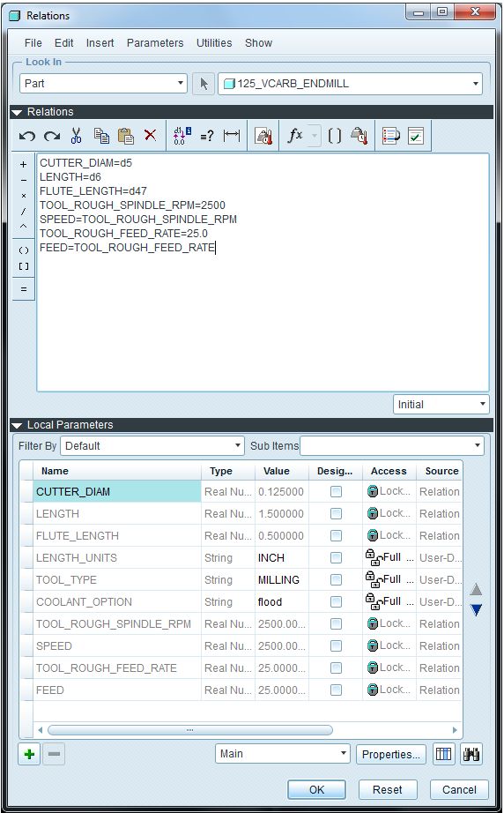504x813 pixels.
Task: Collapse the Local Parameters section
Action: pos(17,425)
